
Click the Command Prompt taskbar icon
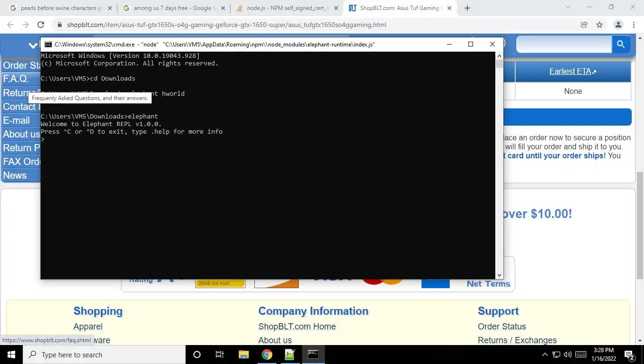click(x=313, y=355)
